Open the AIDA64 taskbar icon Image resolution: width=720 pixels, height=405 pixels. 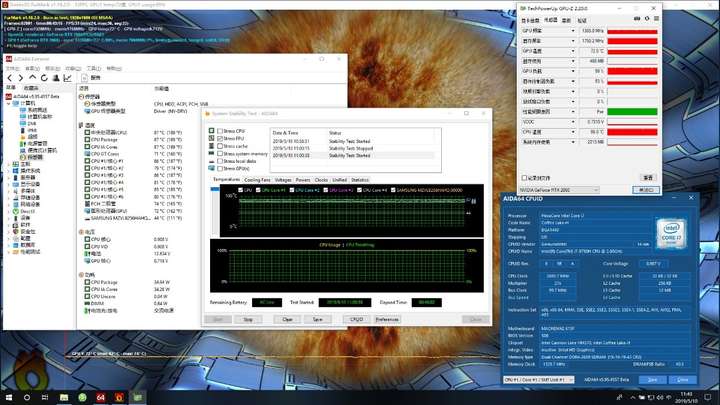point(101,397)
